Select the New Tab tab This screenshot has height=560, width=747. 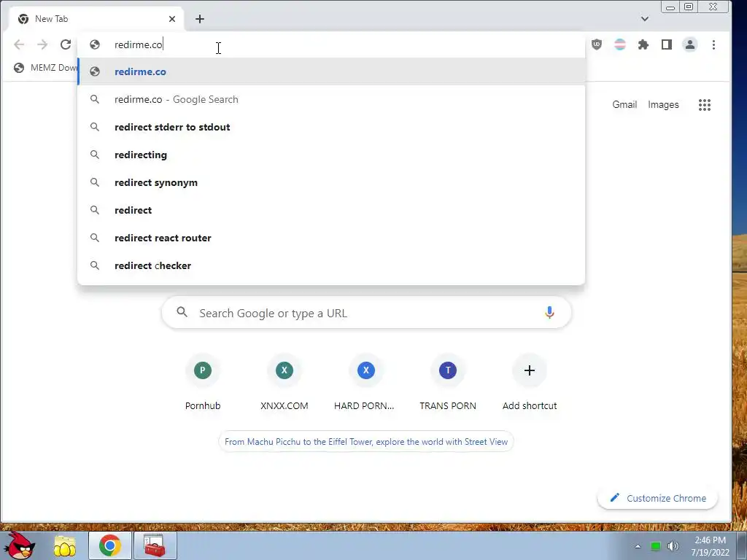point(96,19)
